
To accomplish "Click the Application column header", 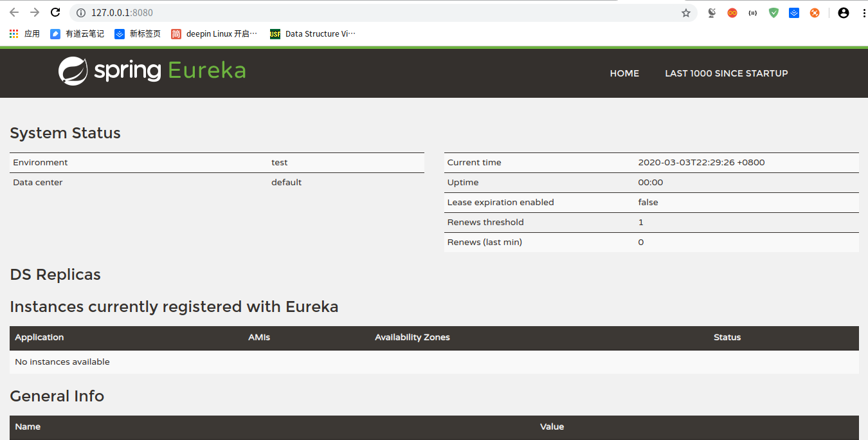I will coord(39,338).
